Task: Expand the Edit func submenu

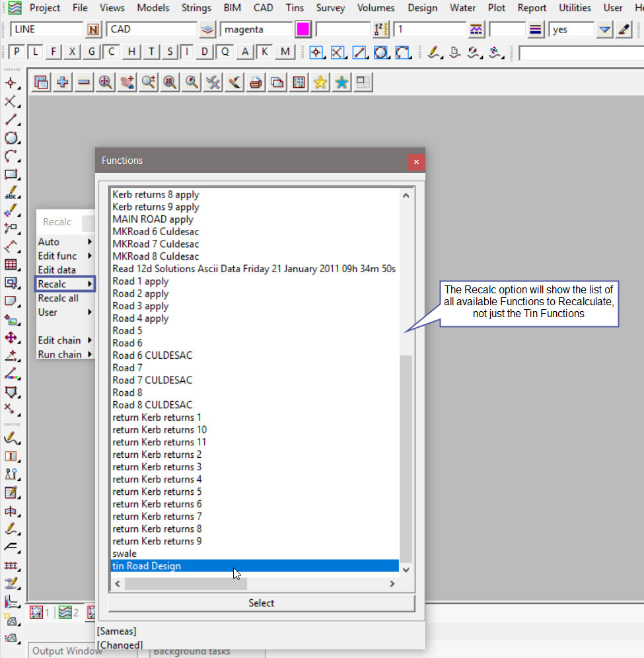Action: (64, 256)
